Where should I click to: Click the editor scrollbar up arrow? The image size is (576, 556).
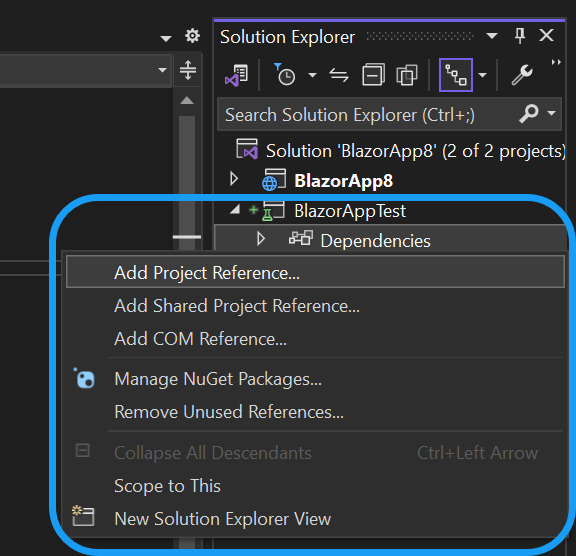pos(187,100)
